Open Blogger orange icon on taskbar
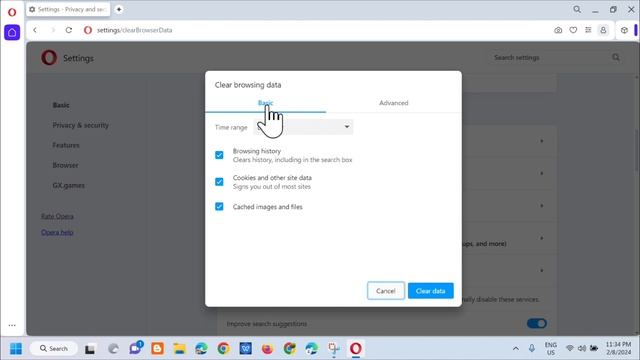The height and width of the screenshot is (360, 640). point(157,349)
